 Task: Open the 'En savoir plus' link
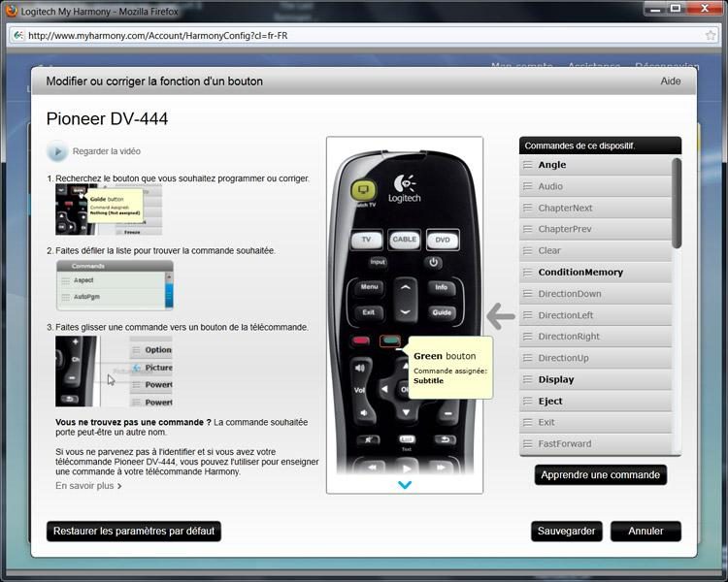[x=88, y=486]
